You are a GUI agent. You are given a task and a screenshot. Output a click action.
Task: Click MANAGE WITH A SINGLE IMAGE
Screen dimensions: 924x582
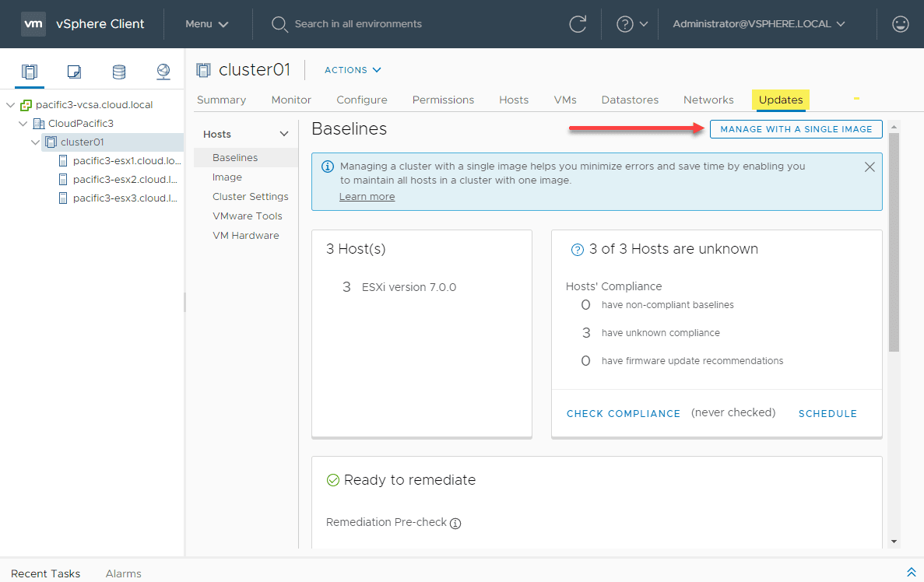pyautogui.click(x=796, y=129)
